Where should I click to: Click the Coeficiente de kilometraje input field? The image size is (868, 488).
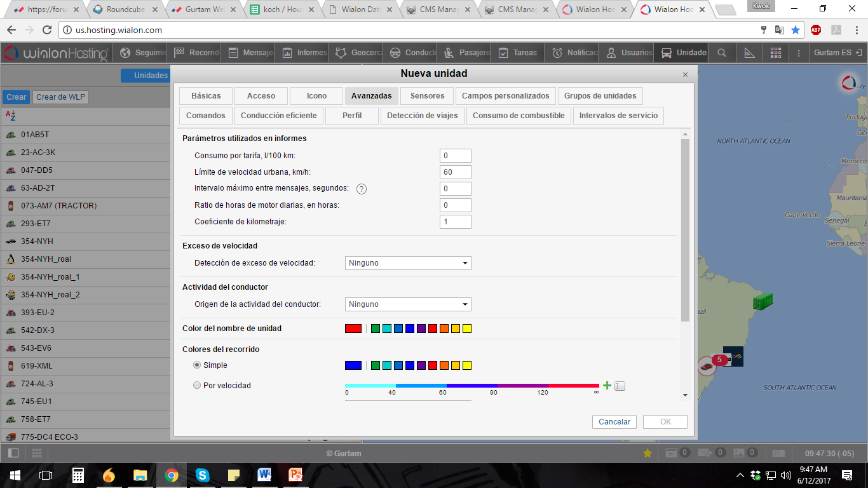pos(455,222)
